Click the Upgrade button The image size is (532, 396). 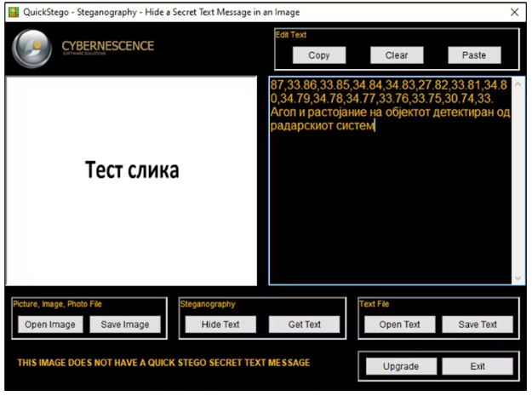point(400,366)
